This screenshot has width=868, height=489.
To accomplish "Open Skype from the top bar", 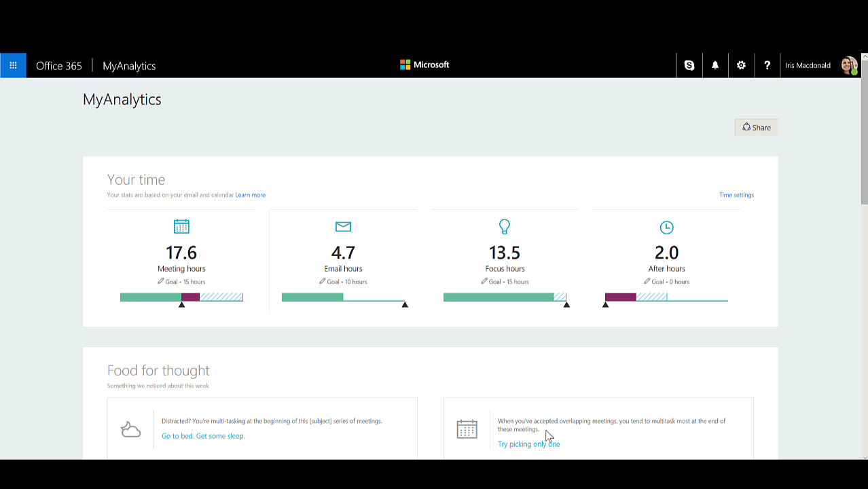I will [x=689, y=65].
